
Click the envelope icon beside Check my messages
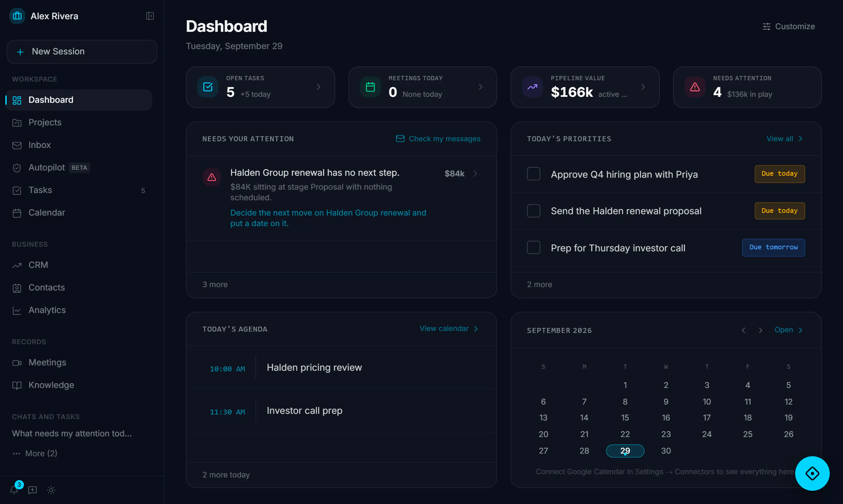[x=400, y=139]
